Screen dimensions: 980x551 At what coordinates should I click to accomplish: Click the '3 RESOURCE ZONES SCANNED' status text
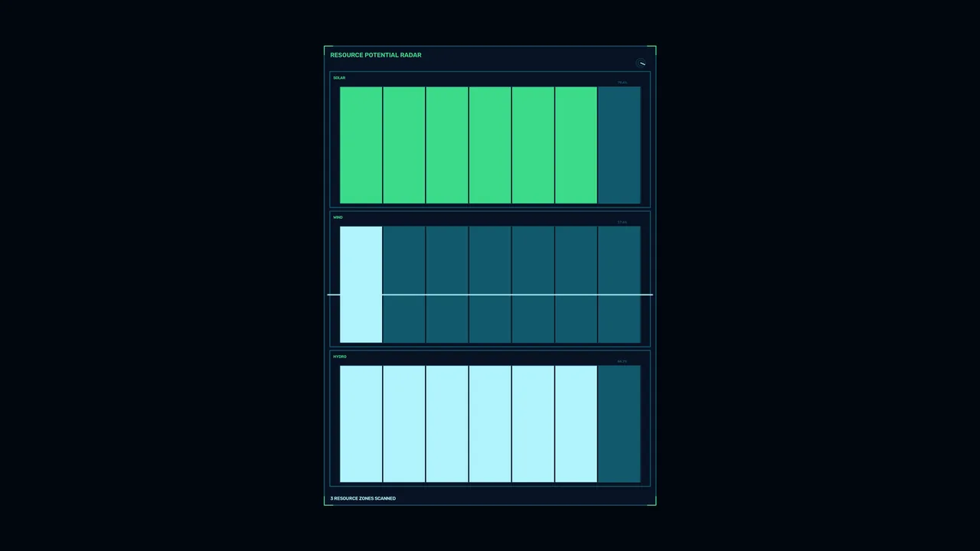tap(363, 498)
